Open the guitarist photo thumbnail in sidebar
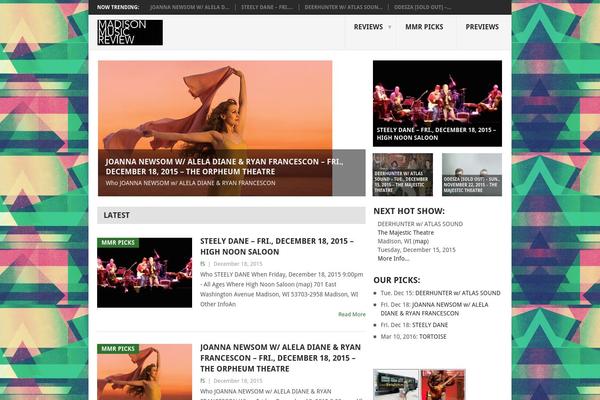600x400 pixels. [443, 385]
